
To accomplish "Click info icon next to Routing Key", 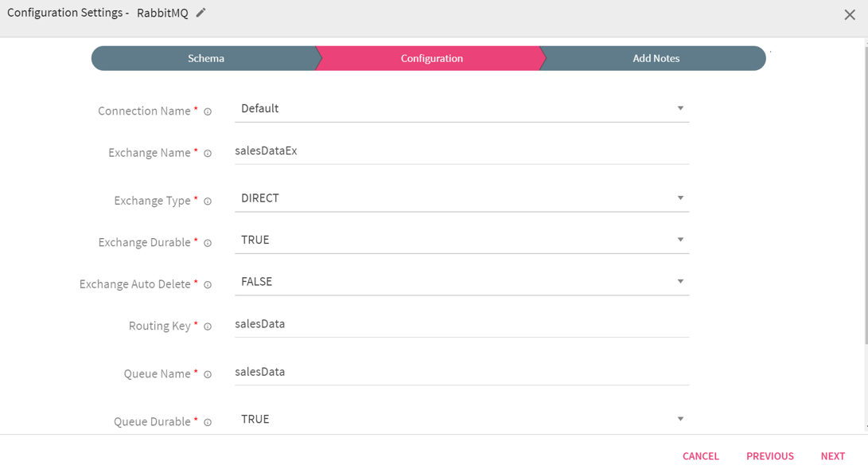I will 208,326.
